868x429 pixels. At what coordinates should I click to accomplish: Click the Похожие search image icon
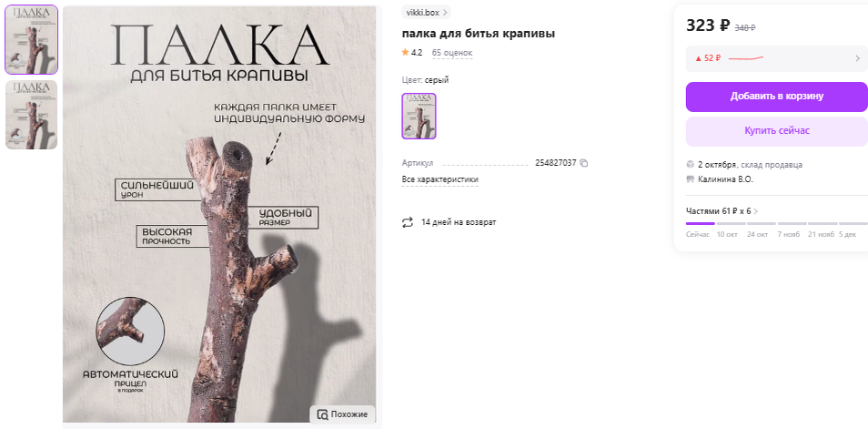(x=322, y=414)
